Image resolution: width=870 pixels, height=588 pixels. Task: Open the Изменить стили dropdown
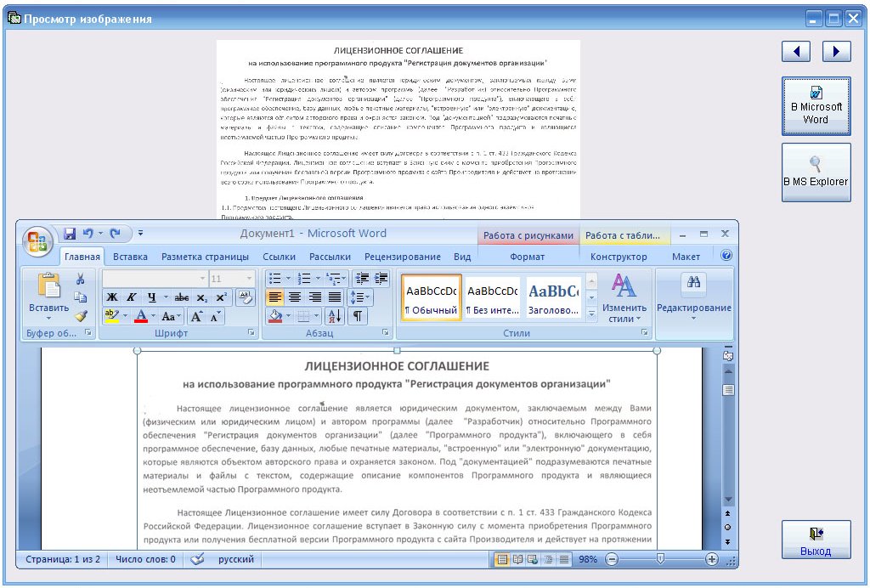pyautogui.click(x=624, y=298)
